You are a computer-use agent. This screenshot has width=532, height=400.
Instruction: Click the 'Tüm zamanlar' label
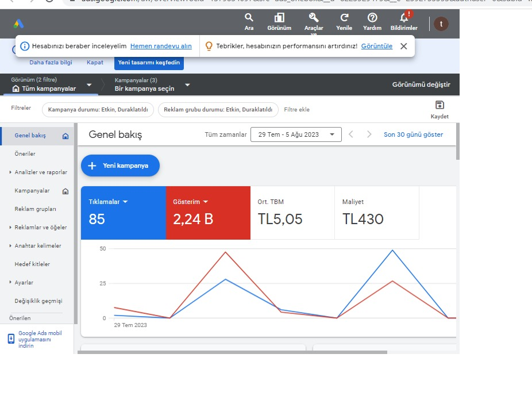pyautogui.click(x=226, y=134)
